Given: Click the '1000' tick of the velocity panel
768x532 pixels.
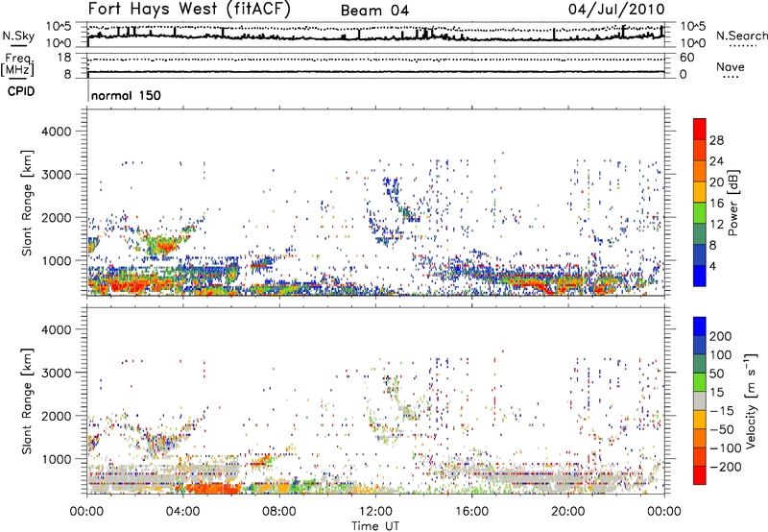Looking at the screenshot, I should pos(57,459).
